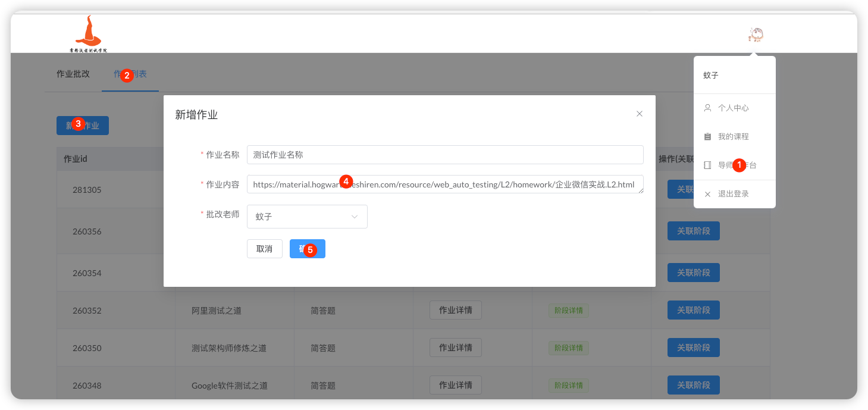
Task: Confirm the dialog with the 确定 button
Action: tap(307, 249)
